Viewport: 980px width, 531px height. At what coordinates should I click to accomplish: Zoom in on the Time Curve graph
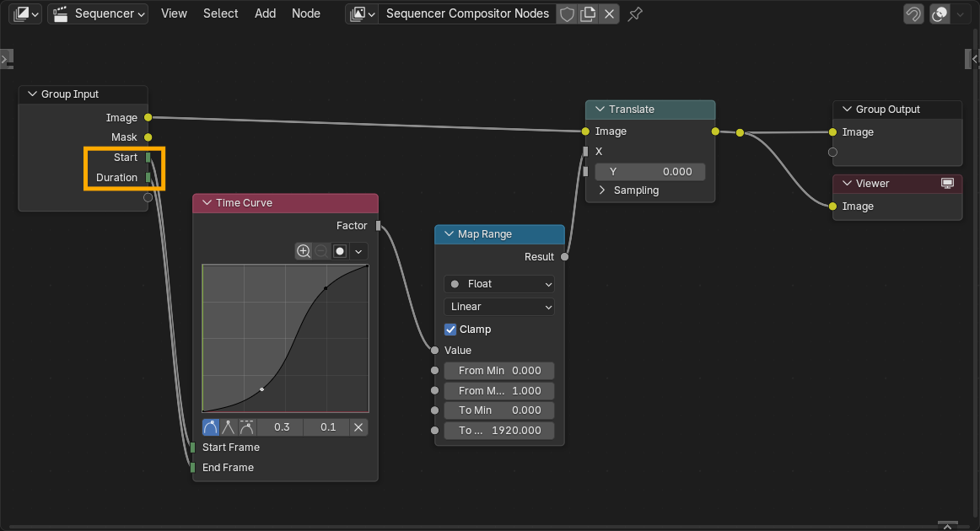click(x=303, y=251)
